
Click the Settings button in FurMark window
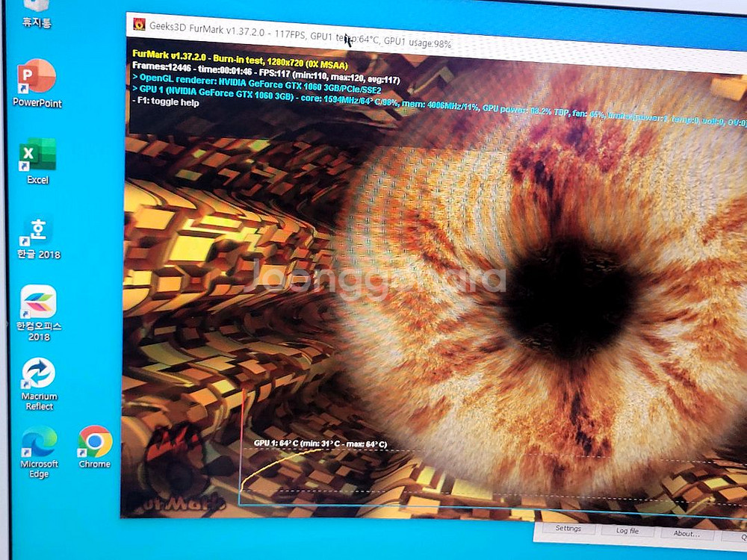pyautogui.click(x=568, y=529)
